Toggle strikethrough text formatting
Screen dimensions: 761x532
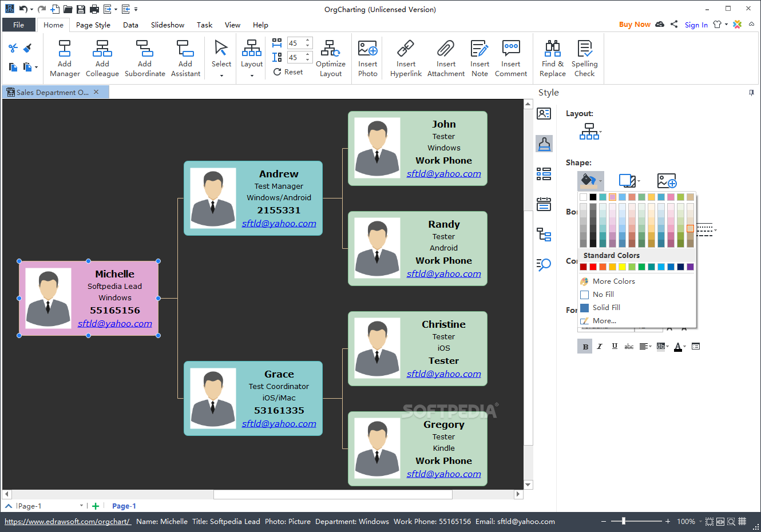tap(629, 347)
